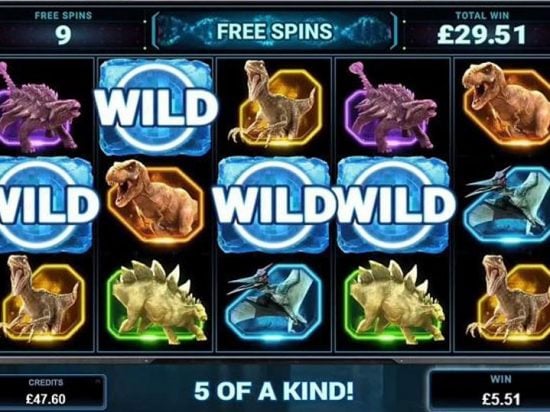Select the T-Rex at top of fifth reel
The width and height of the screenshot is (550, 412).
pos(505,105)
